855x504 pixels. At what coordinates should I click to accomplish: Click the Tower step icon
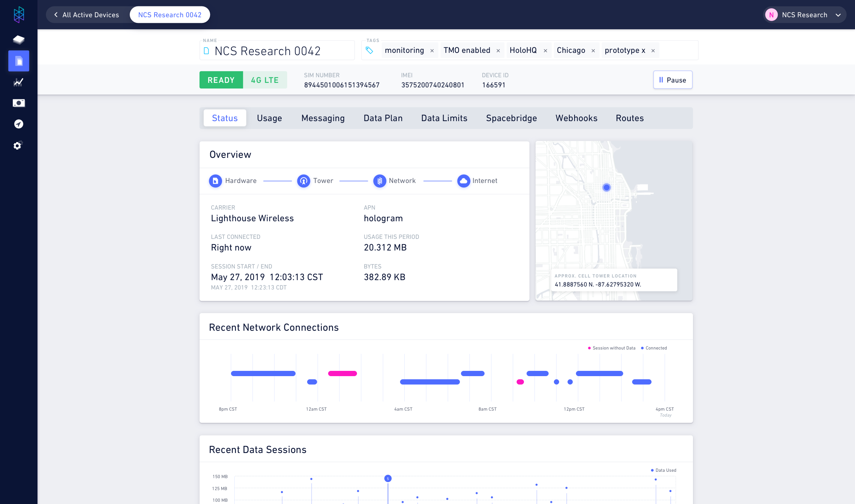tap(304, 181)
